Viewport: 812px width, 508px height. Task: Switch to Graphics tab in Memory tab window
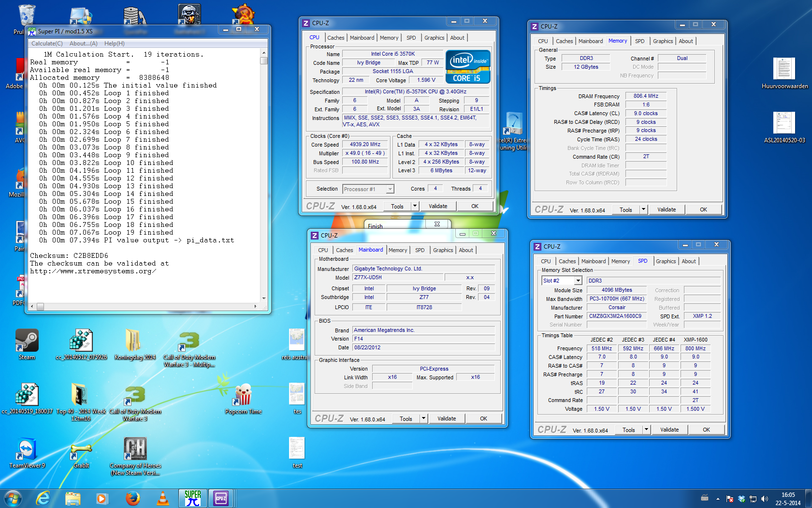663,41
